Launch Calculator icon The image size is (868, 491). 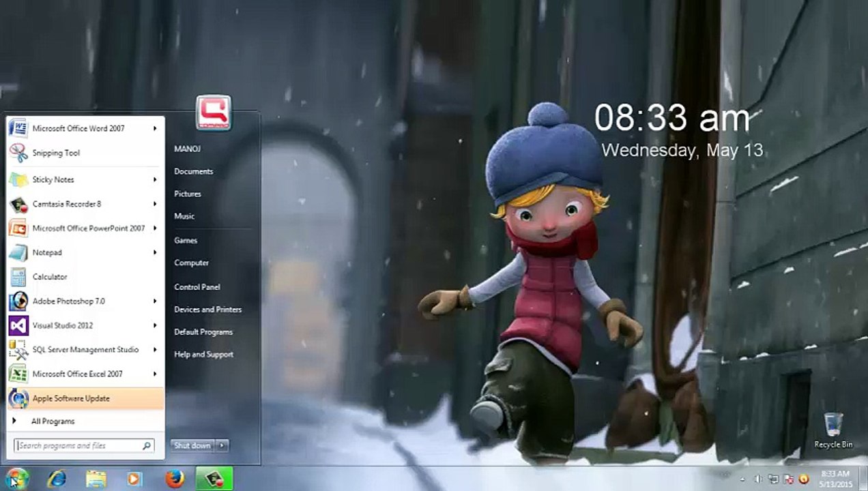(18, 277)
